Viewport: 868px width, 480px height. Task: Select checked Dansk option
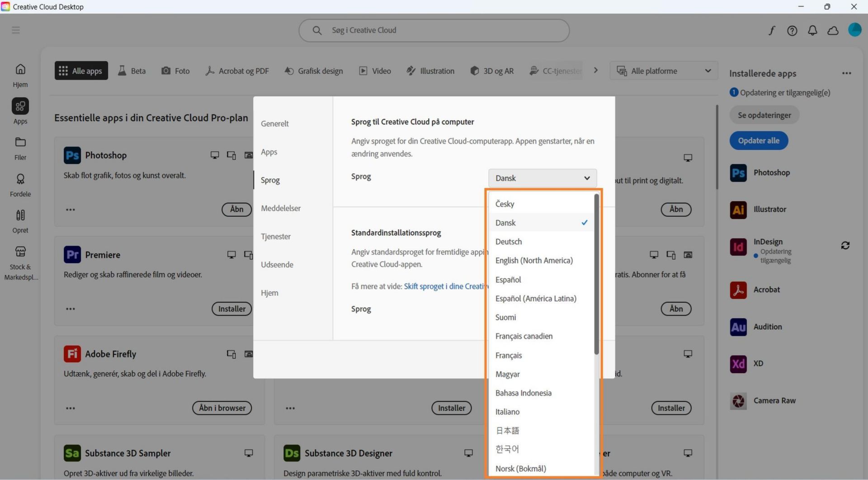click(x=541, y=223)
